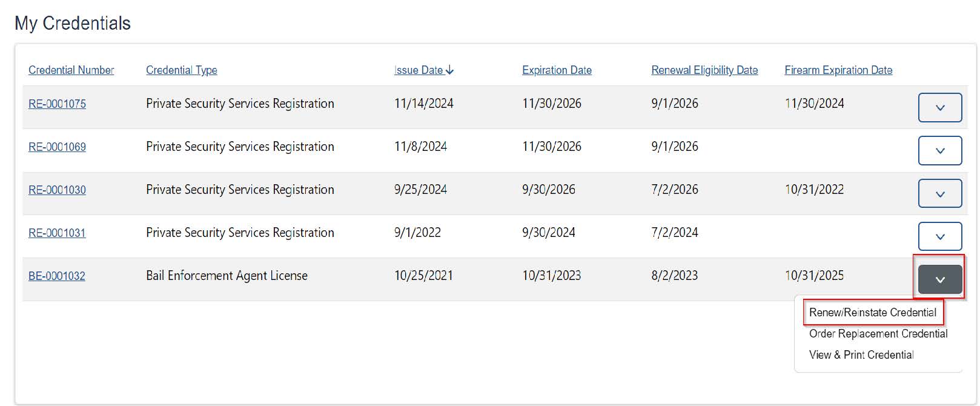Open actions dropdown for RE-0001075 row

939,108
